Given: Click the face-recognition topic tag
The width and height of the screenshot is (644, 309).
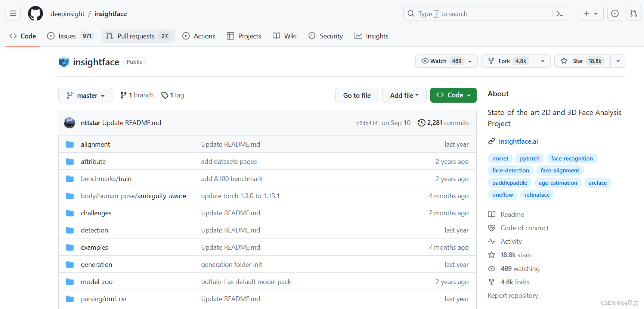Looking at the screenshot, I should pos(572,159).
